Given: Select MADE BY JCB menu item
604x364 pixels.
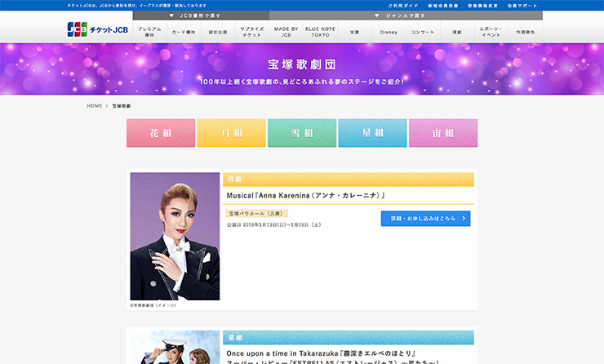Looking at the screenshot, I should [286, 32].
